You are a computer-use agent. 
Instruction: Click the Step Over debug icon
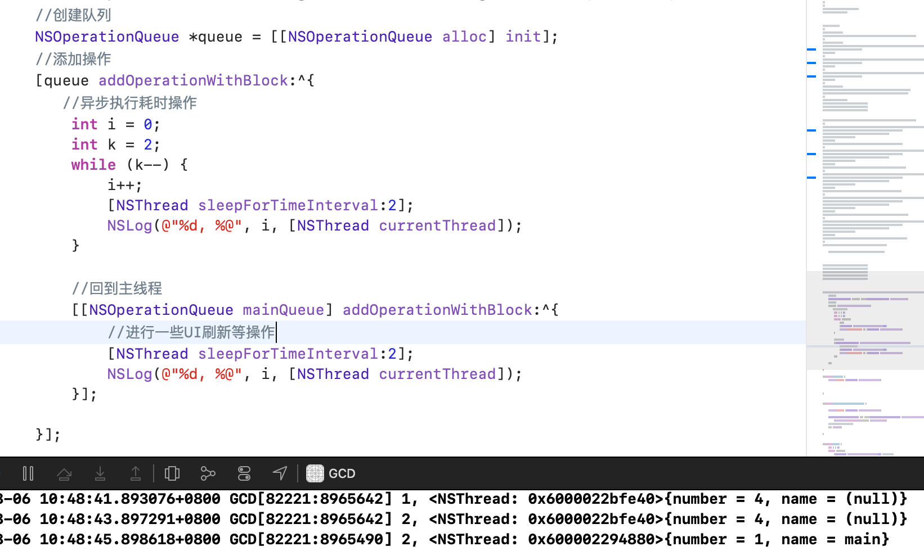click(x=64, y=473)
